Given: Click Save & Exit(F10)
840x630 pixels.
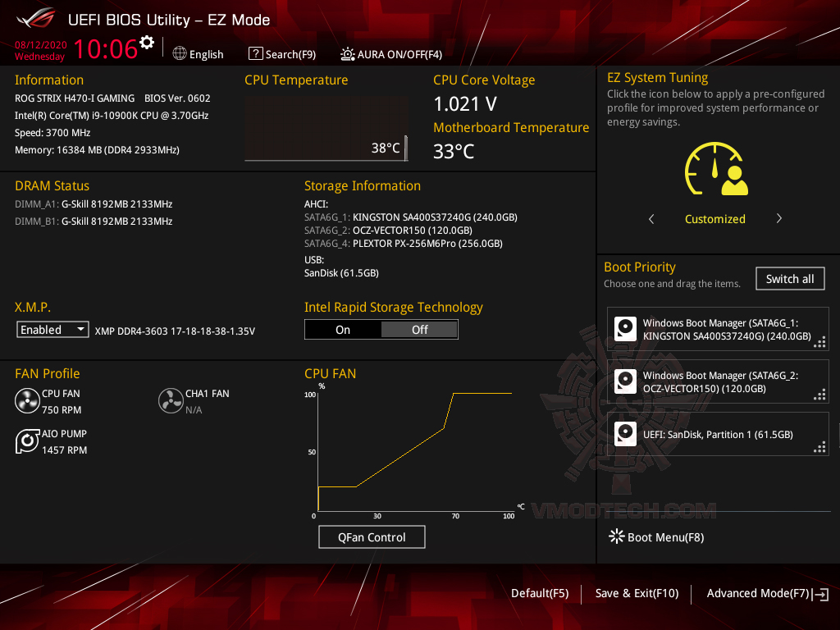Looking at the screenshot, I should point(637,593).
